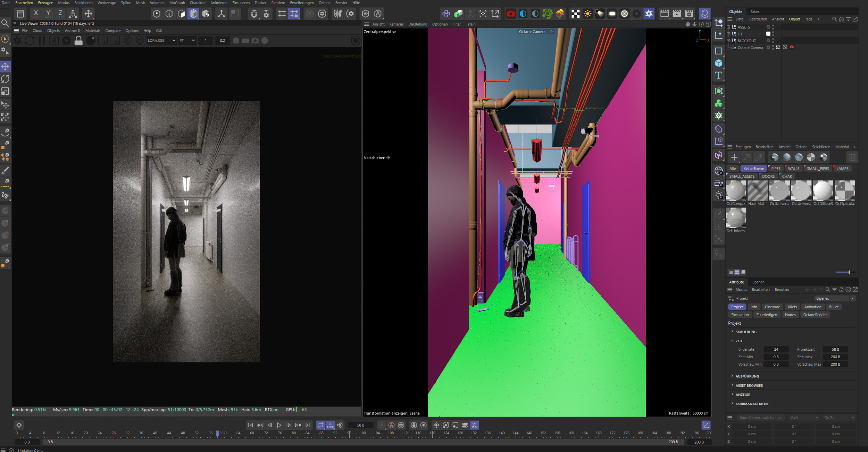Open the LDR/sRGB color space dropdown
The width and height of the screenshot is (868, 452).
point(161,41)
